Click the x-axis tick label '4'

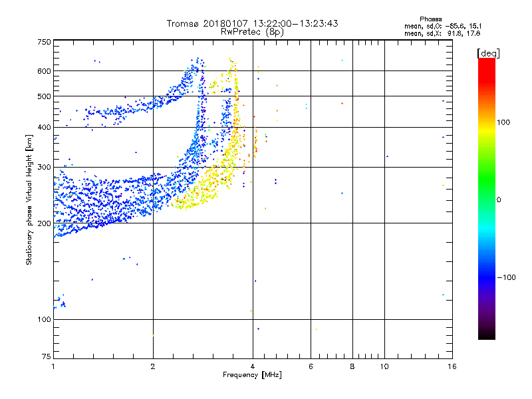[253, 366]
